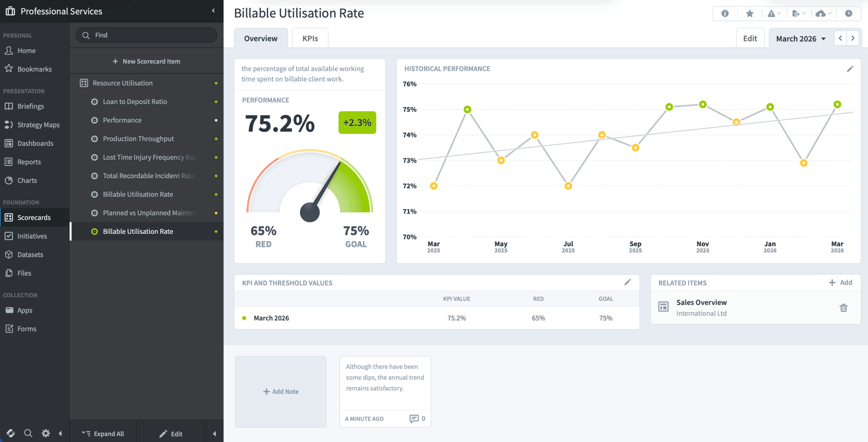
Task: Delete the Sales Overview related item
Action: [x=844, y=308]
